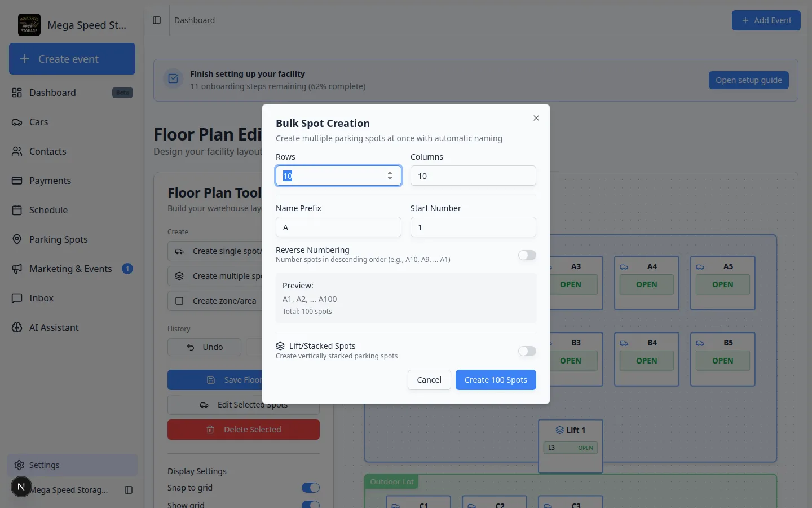Open Dashboard in the sidebar

(x=72, y=93)
